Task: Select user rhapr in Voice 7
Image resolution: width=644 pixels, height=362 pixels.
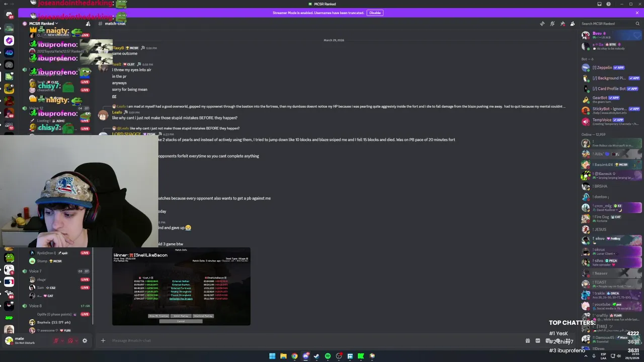Action: 42,280
